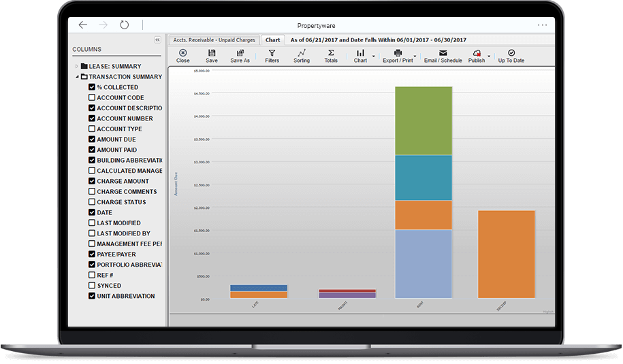Click the Chart bar icon
Image resolution: width=623 pixels, height=364 pixels.
point(360,53)
